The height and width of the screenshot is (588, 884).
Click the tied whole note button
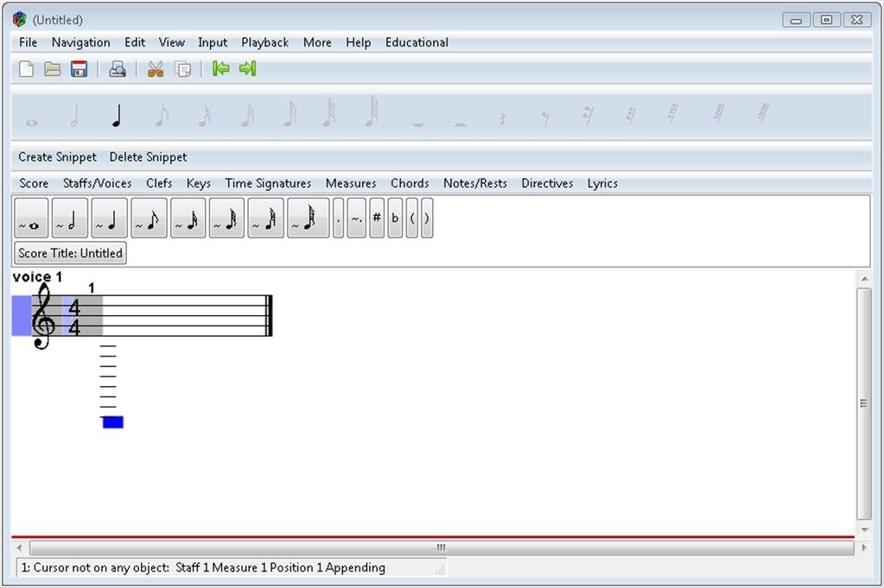tap(32, 218)
